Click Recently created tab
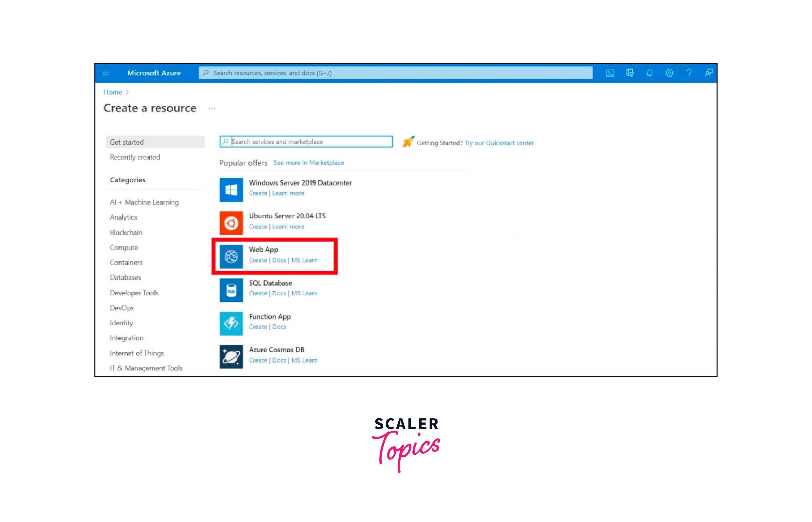 click(x=134, y=157)
